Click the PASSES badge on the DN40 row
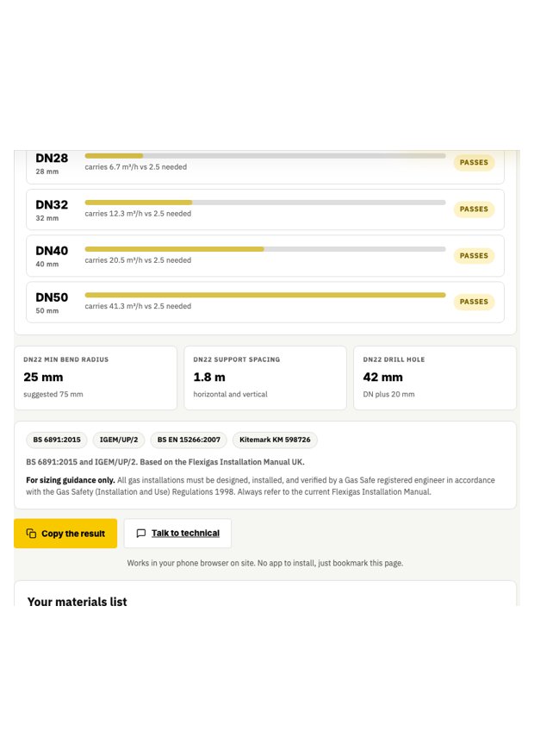This screenshot has width=534, height=756. click(474, 255)
